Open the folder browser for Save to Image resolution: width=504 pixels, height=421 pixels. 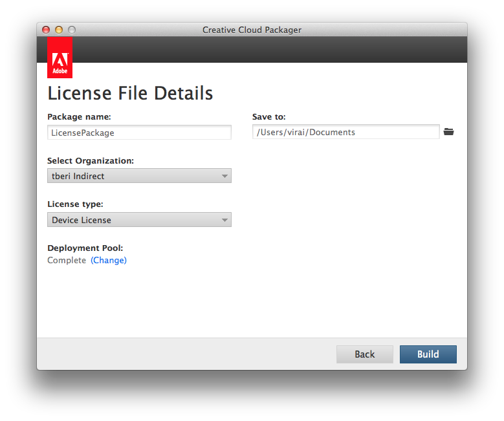pos(449,132)
